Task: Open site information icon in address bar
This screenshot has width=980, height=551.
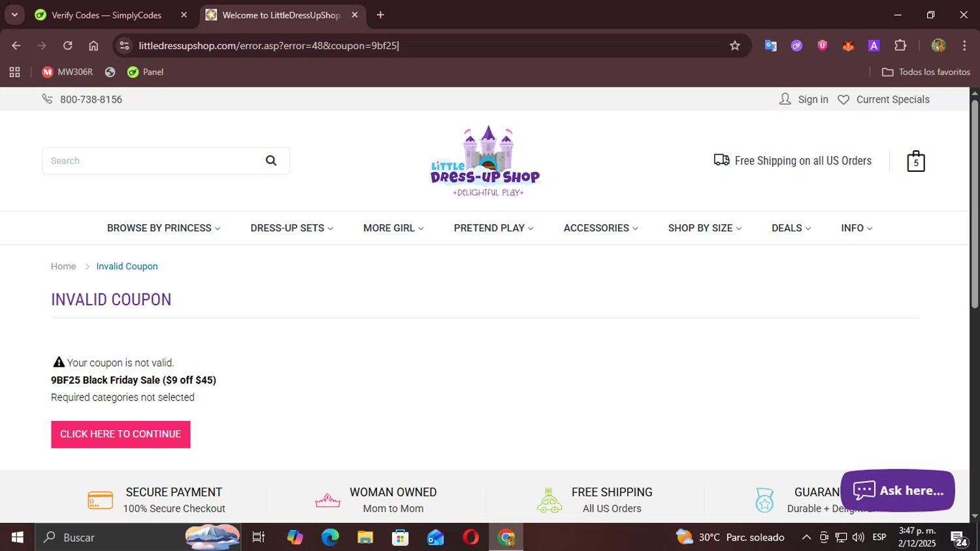Action: [x=125, y=46]
